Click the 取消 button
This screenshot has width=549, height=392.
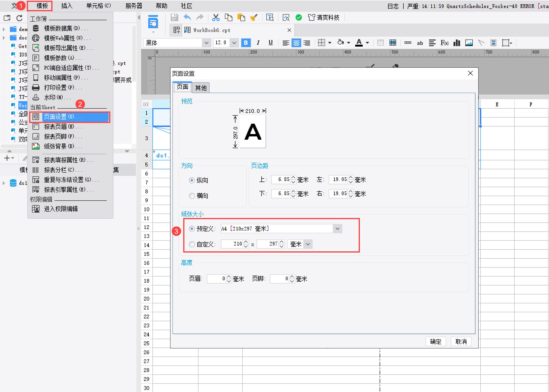(461, 341)
